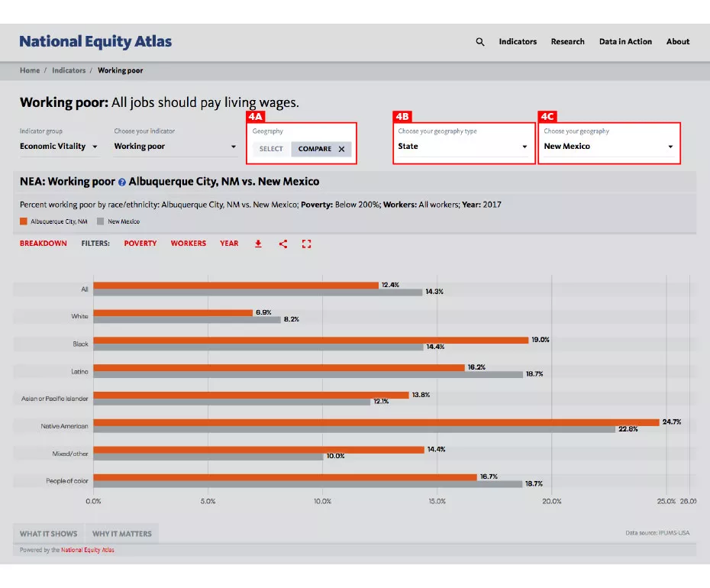This screenshot has height=588, width=710.
Task: Open the share chart icon
Action: [282, 243]
